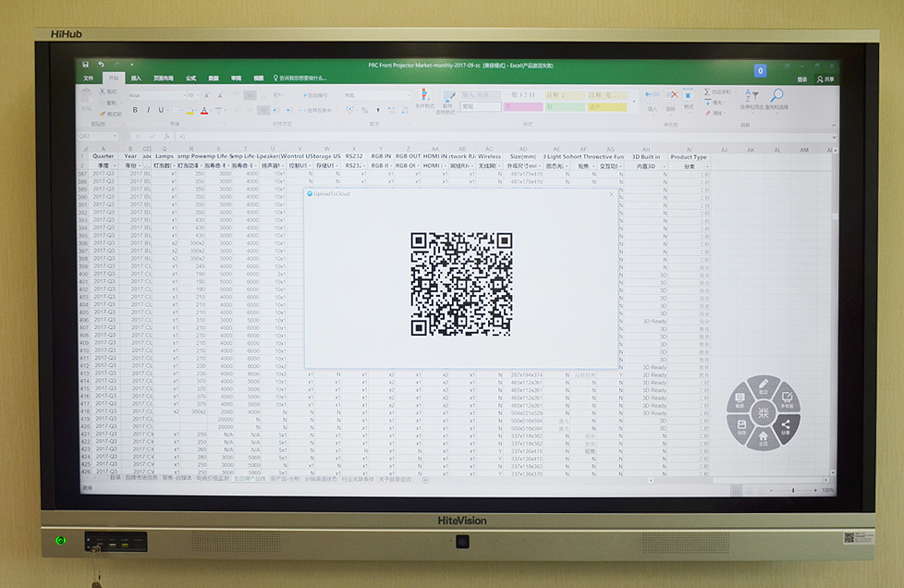
Task: Take a screenshot using the radial menu
Action: [x=740, y=401]
